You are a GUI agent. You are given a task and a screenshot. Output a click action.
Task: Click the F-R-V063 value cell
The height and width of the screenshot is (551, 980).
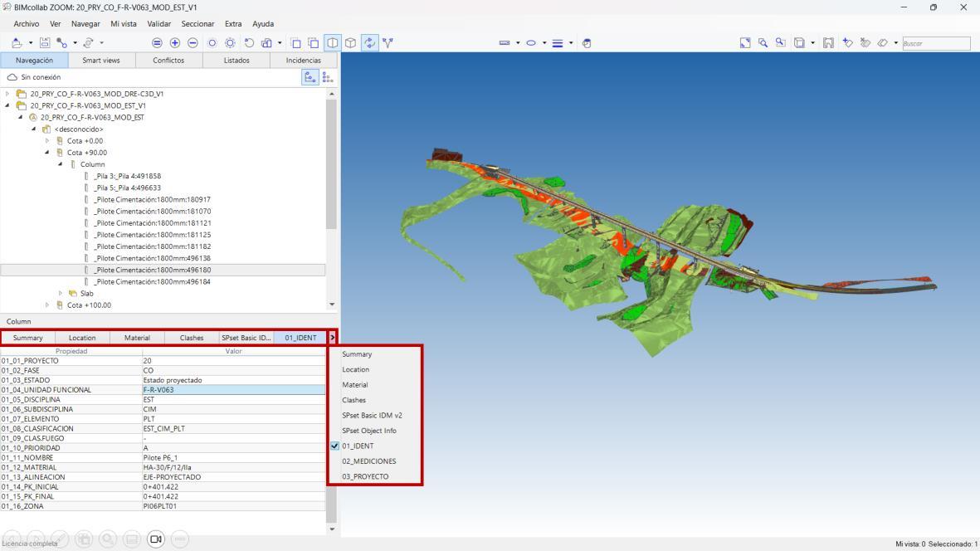pyautogui.click(x=234, y=390)
